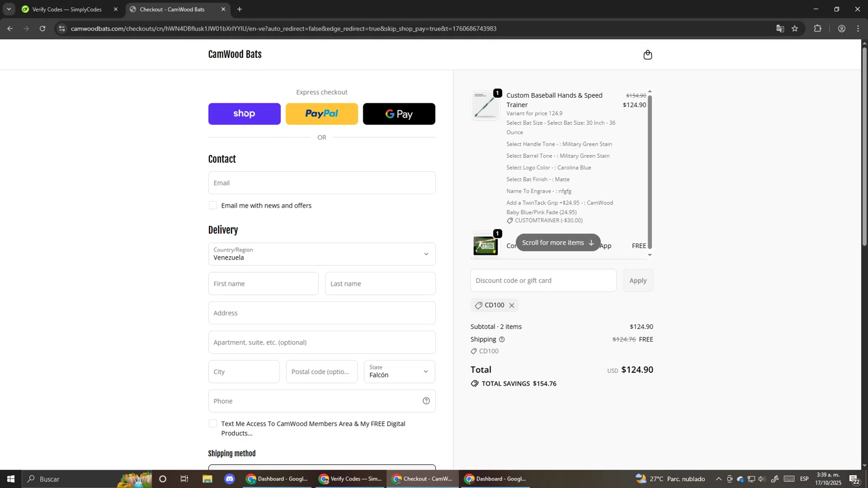The image size is (868, 488).
Task: Remove the CD100 discount code
Action: [x=512, y=305]
